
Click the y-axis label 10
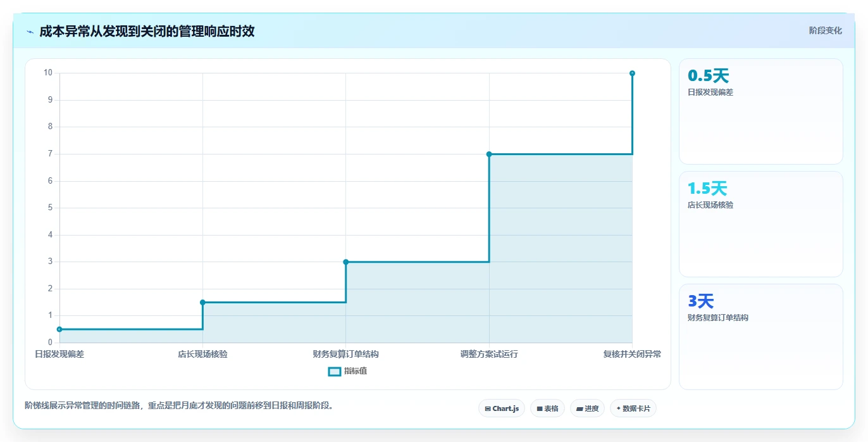click(x=48, y=73)
